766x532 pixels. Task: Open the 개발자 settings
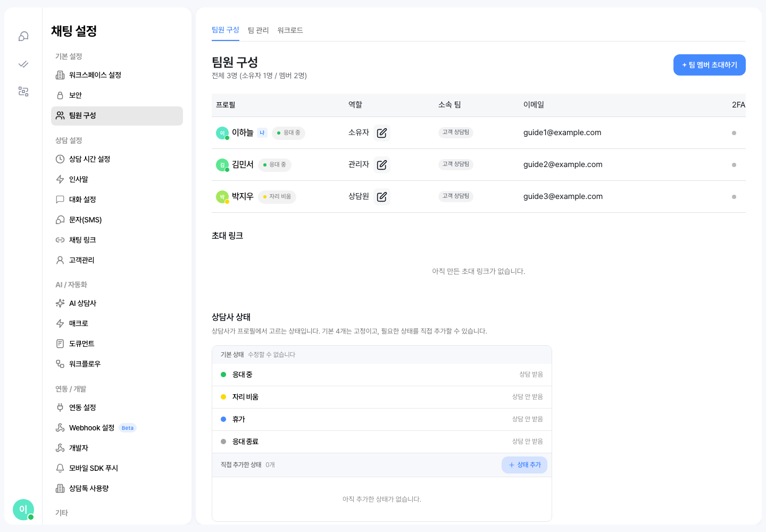click(117, 448)
